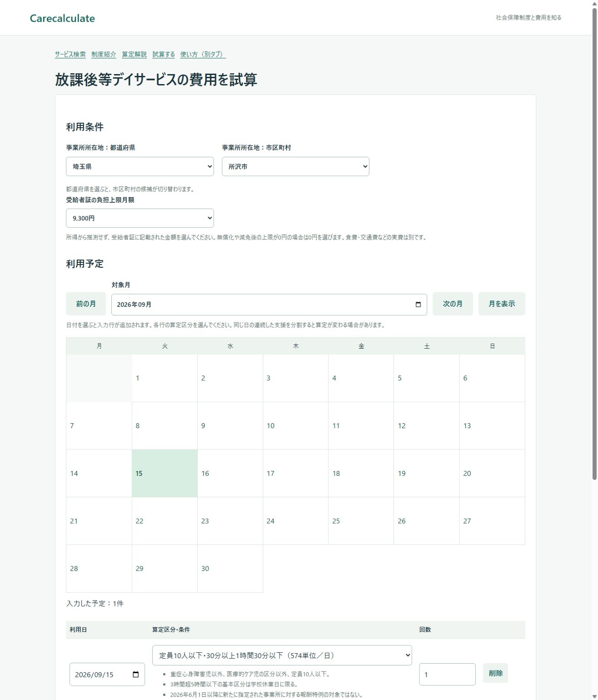Open the 算定区分 dropdown 定員10人以下
Screen dimensions: 598x700
click(x=282, y=655)
